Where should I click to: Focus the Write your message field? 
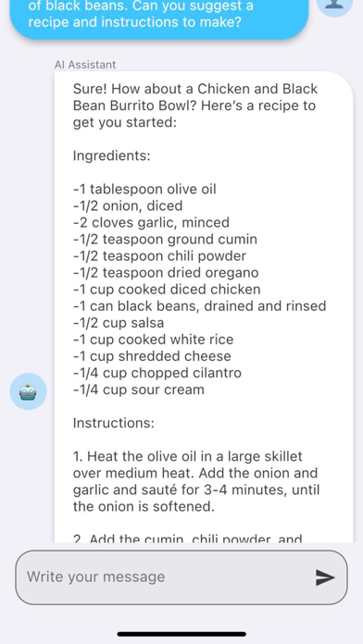pos(181,577)
